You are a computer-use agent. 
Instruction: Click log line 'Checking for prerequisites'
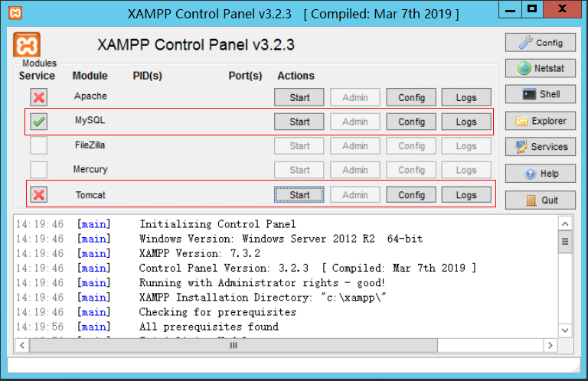click(217, 312)
